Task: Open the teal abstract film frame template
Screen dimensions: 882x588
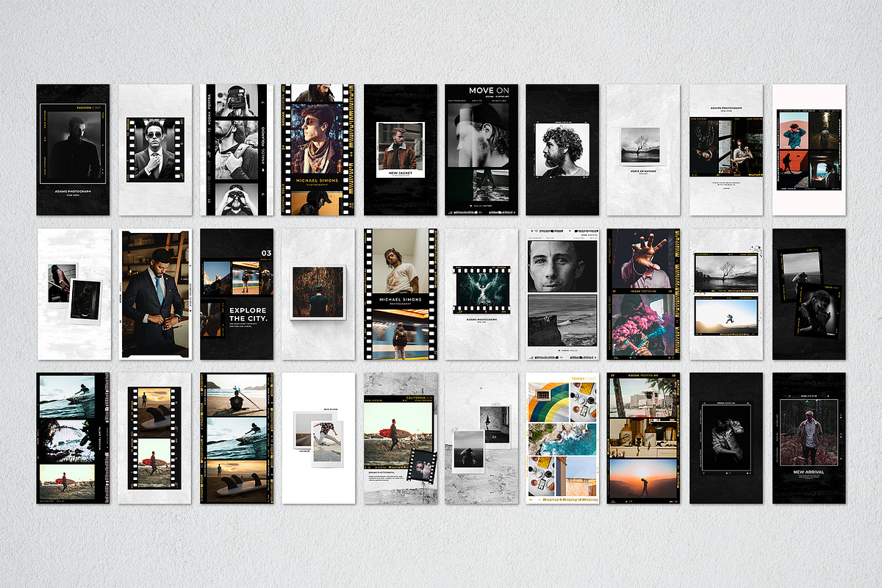Action: pyautogui.click(x=481, y=294)
